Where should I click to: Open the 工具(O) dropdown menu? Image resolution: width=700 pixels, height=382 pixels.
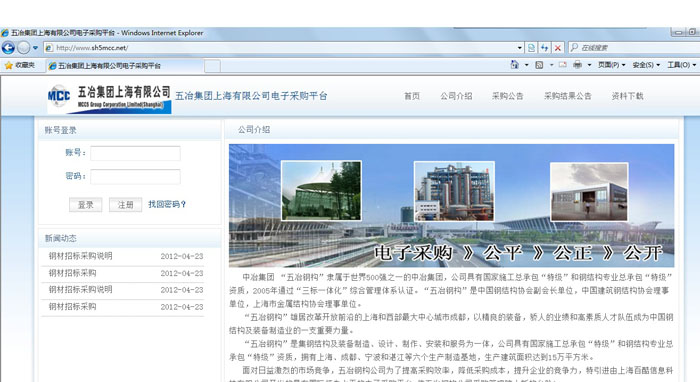pos(681,65)
